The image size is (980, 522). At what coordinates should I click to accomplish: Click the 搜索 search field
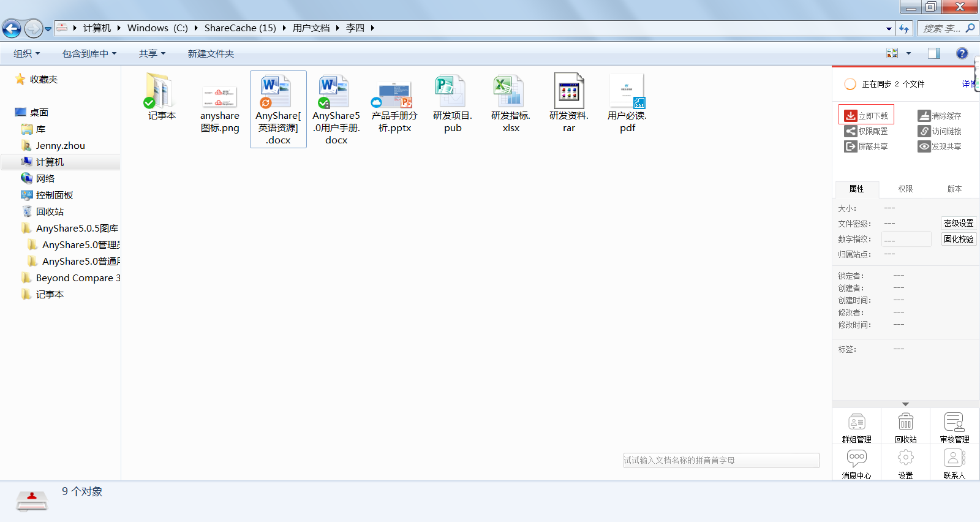point(948,28)
